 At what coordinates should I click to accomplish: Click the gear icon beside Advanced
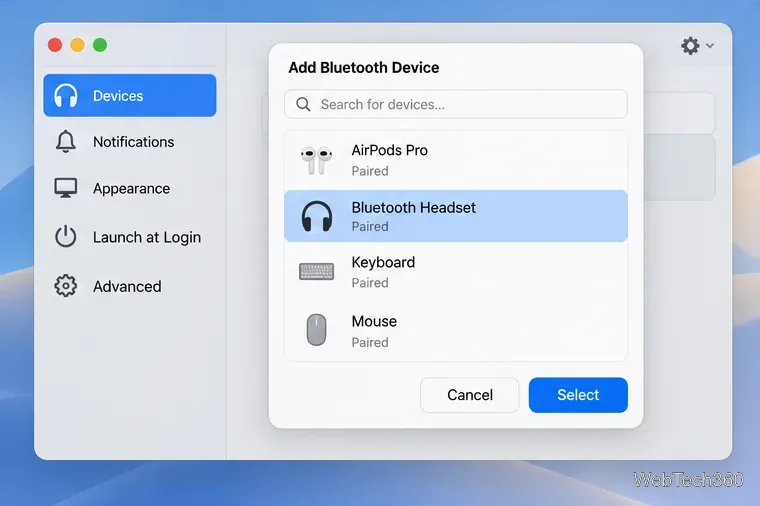pos(65,286)
